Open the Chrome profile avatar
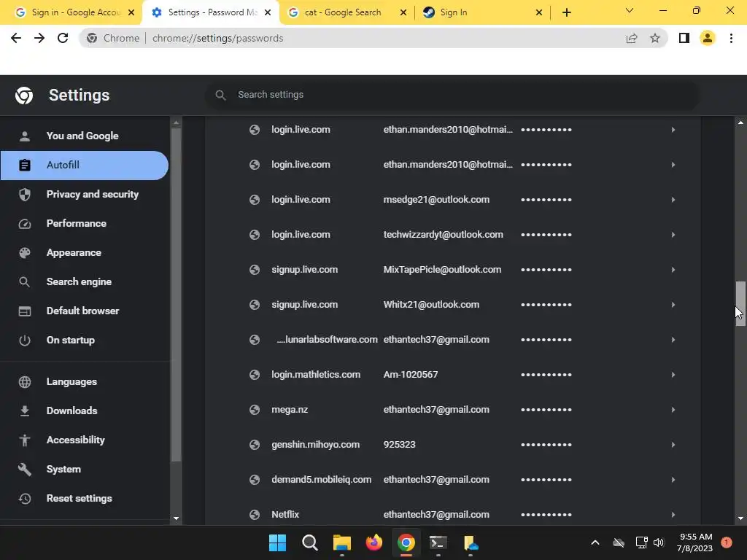The width and height of the screenshot is (747, 560). click(x=708, y=38)
